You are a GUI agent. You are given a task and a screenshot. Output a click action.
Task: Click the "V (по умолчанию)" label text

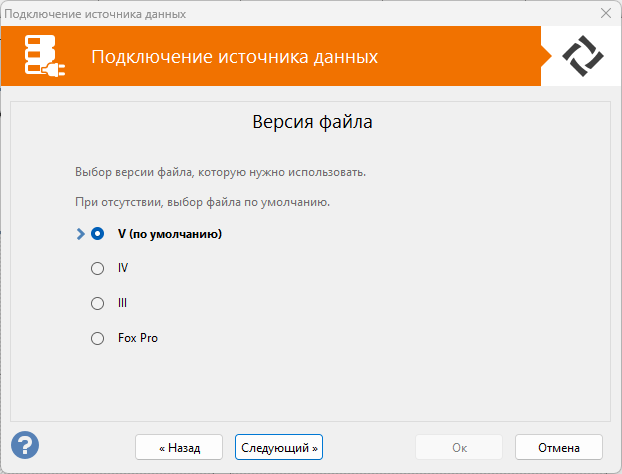click(169, 234)
